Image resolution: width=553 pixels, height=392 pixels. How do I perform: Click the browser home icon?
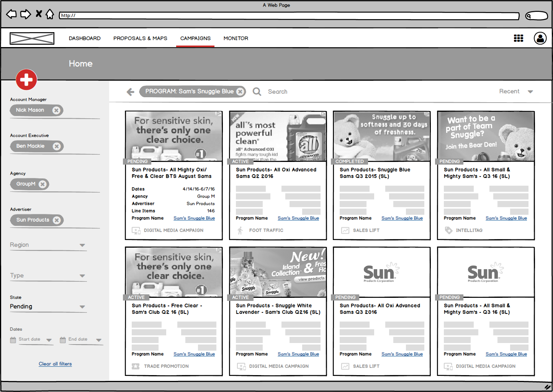50,14
